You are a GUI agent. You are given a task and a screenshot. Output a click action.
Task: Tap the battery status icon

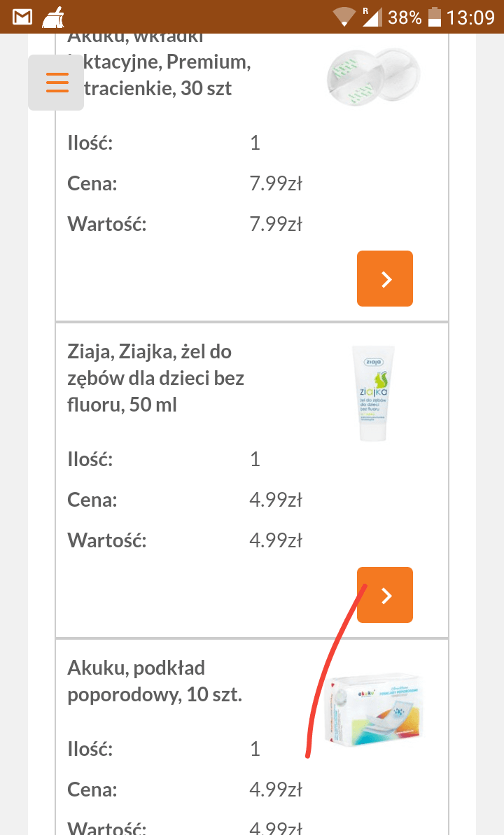(435, 17)
